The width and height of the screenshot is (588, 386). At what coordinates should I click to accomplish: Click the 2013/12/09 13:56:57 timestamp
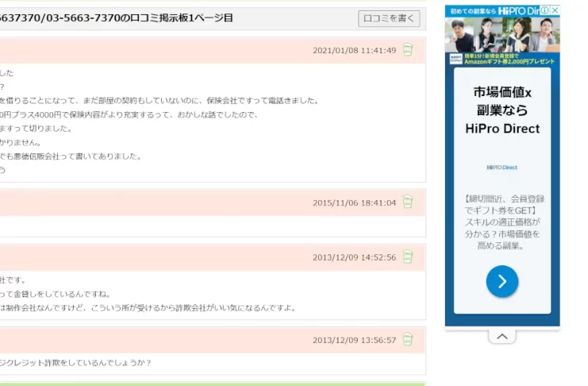pyautogui.click(x=354, y=340)
